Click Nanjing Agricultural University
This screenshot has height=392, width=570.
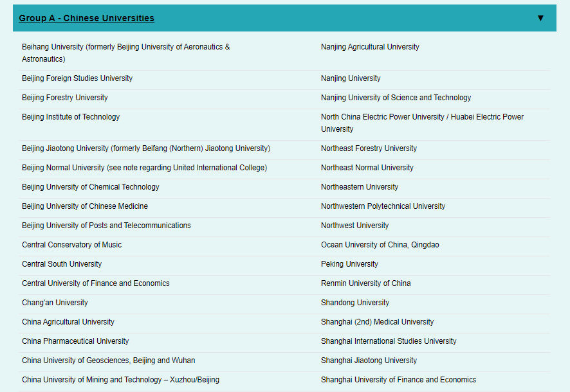(370, 47)
